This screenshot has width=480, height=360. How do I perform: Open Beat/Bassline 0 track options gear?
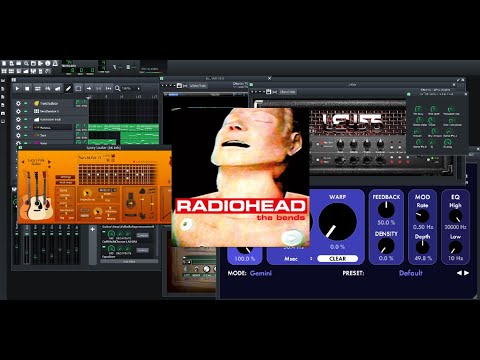click(18, 111)
